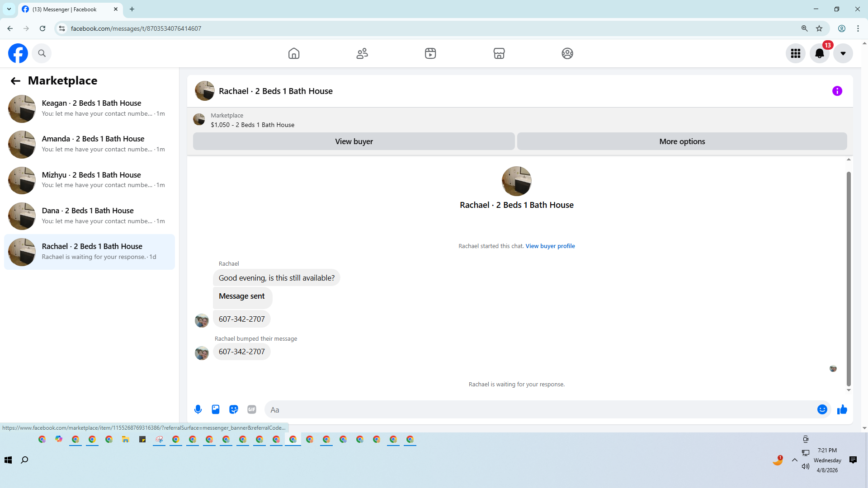This screenshot has height=488, width=868.
Task: Click the voice clip microphone icon
Action: pyautogui.click(x=198, y=409)
